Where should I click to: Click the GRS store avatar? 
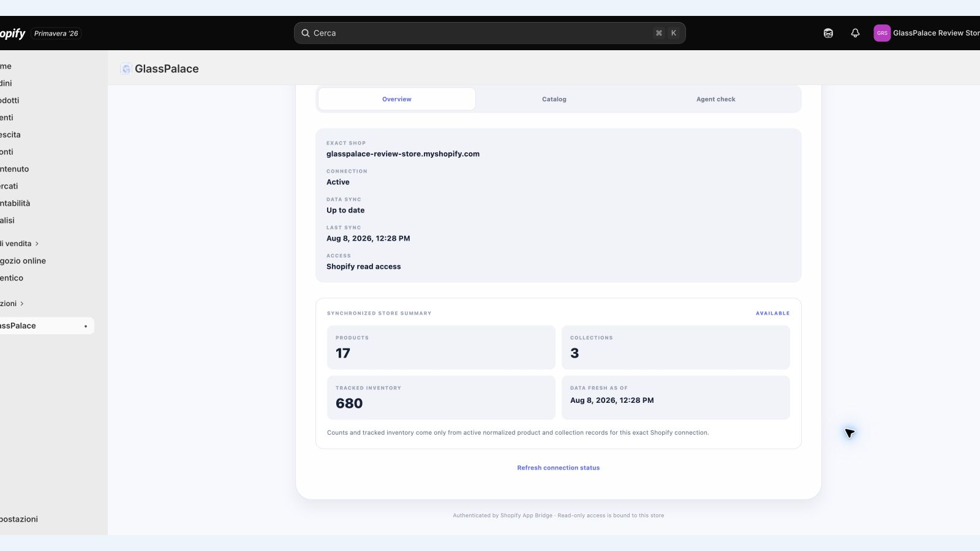pos(882,33)
